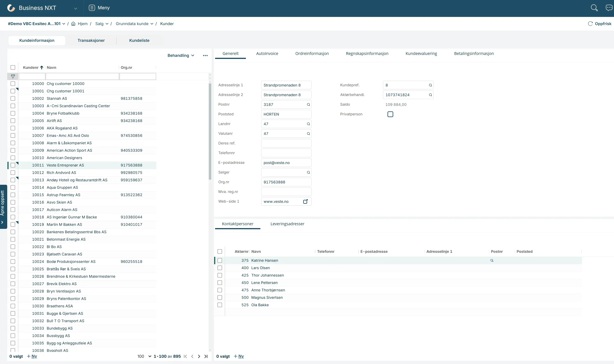Click the Business NXT logo icon
The height and width of the screenshot is (364, 614).
(x=11, y=8)
